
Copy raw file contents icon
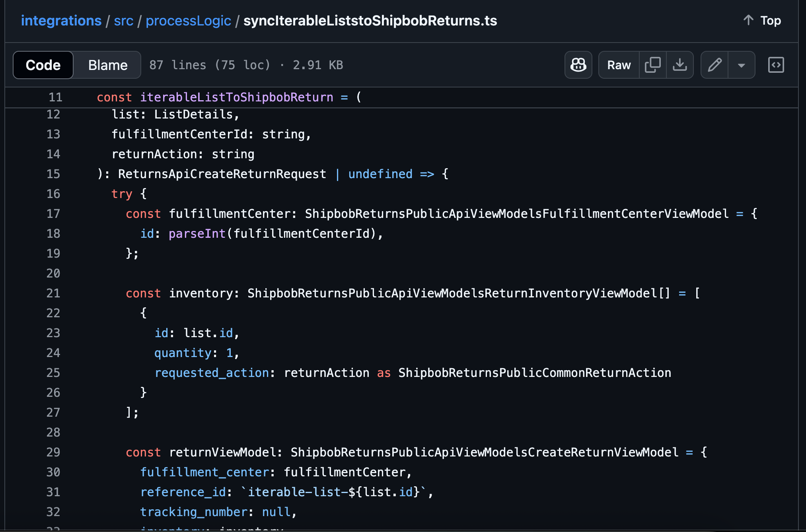pyautogui.click(x=652, y=65)
